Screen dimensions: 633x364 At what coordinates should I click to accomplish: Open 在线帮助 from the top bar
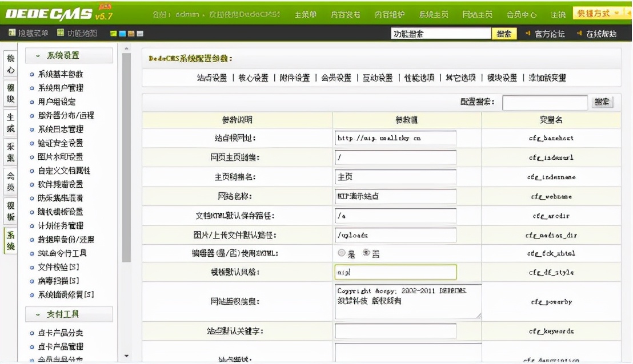601,34
